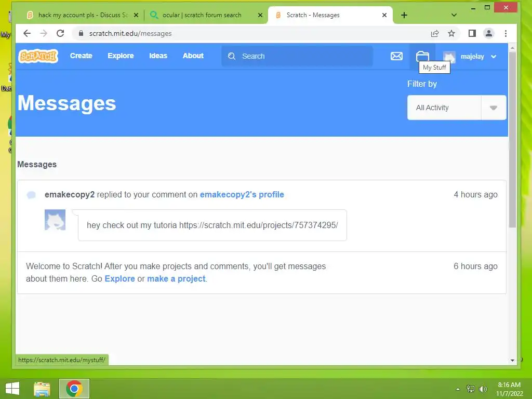Click the Filter by dropdown arrow
Screen dimensions: 532x399
[494, 108]
